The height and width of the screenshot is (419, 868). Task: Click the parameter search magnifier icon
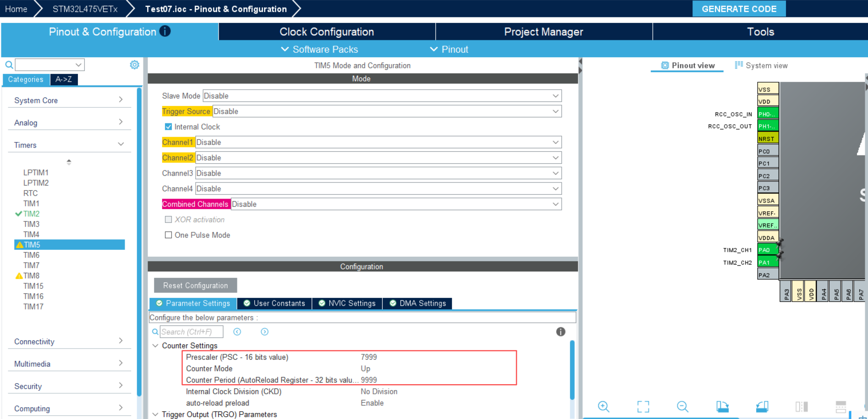click(155, 332)
